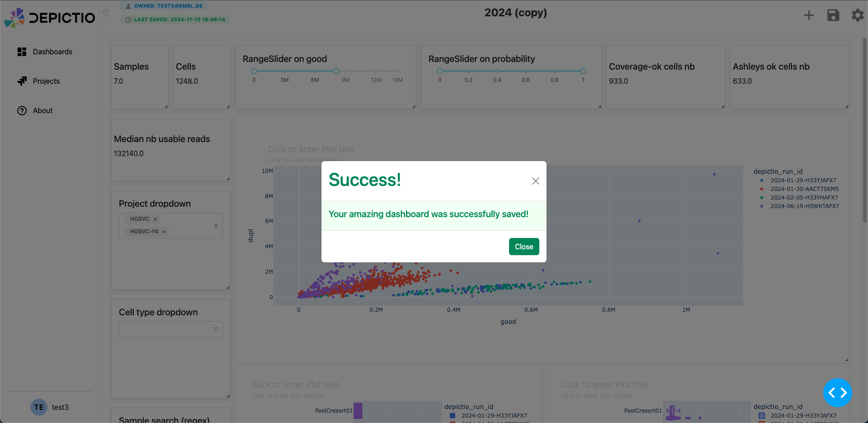This screenshot has height=423, width=868.
Task: Click the right handle of RangeSlider on good
Action: [336, 71]
